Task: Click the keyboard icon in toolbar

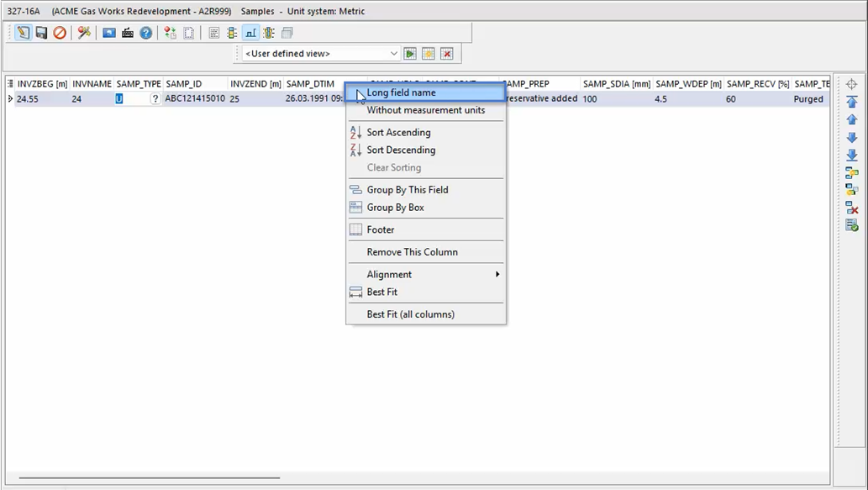Action: (128, 33)
